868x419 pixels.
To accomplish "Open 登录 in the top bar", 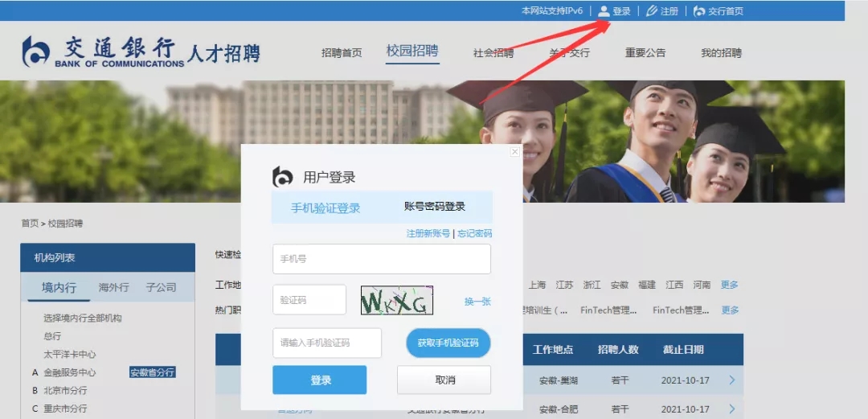I will click(621, 11).
